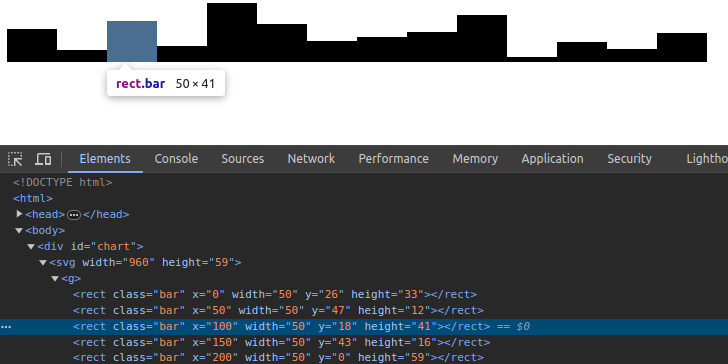Select the rect with x="150" height="16"
This screenshot has height=364, width=728.
pos(281,342)
